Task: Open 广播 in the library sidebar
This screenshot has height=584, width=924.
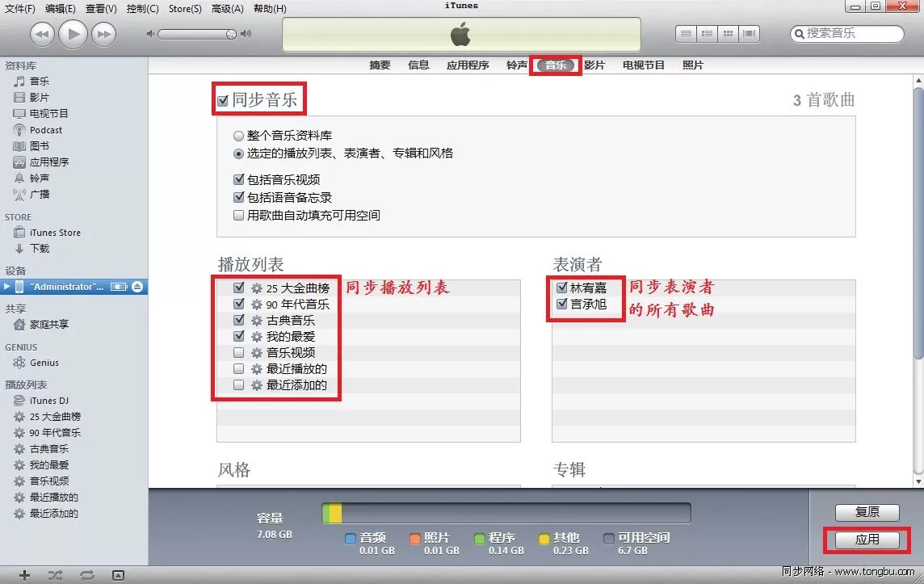Action: click(x=40, y=194)
